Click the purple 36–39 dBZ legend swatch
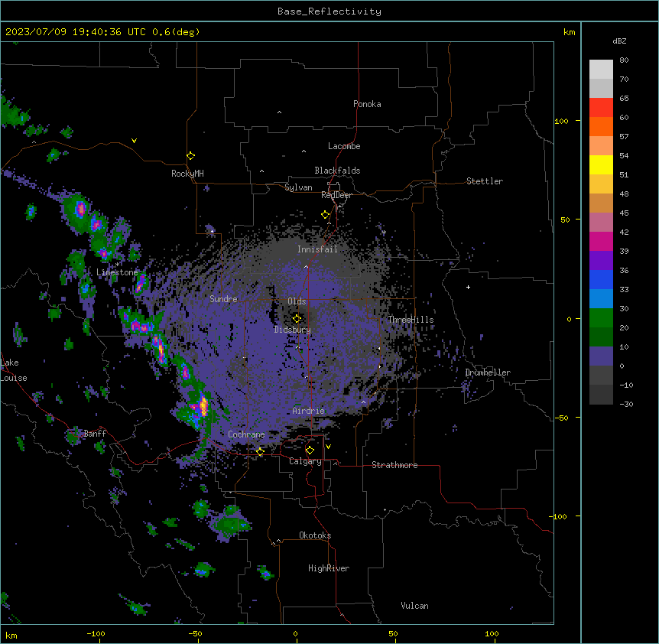The image size is (659, 644). click(601, 261)
